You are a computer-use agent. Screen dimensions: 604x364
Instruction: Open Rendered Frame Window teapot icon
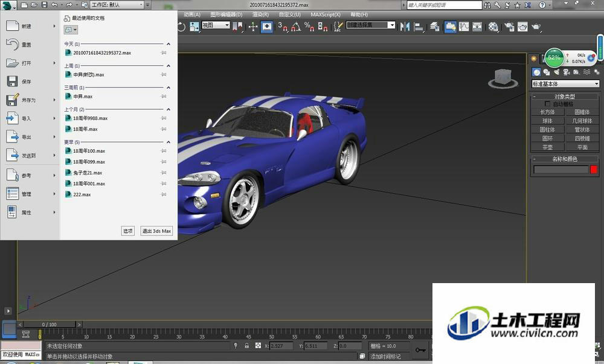pyautogui.click(x=522, y=27)
